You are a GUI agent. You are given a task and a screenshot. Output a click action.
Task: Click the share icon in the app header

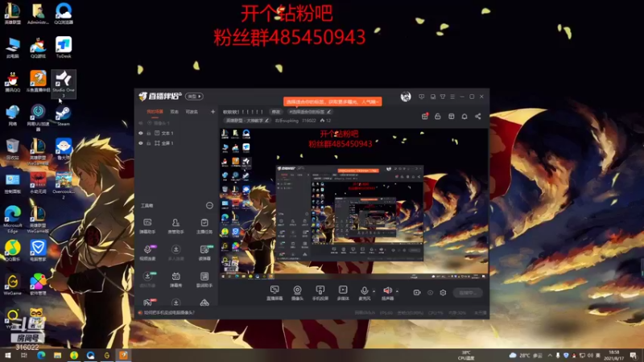click(478, 117)
